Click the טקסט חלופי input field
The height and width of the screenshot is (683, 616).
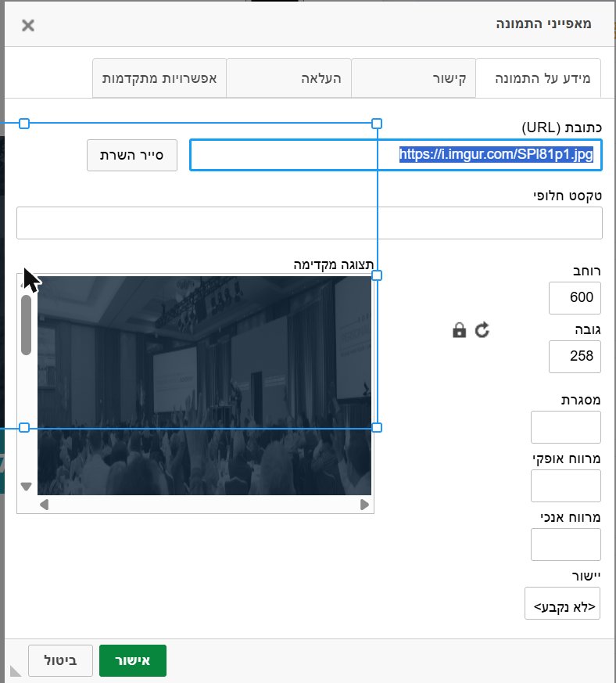coord(310,223)
